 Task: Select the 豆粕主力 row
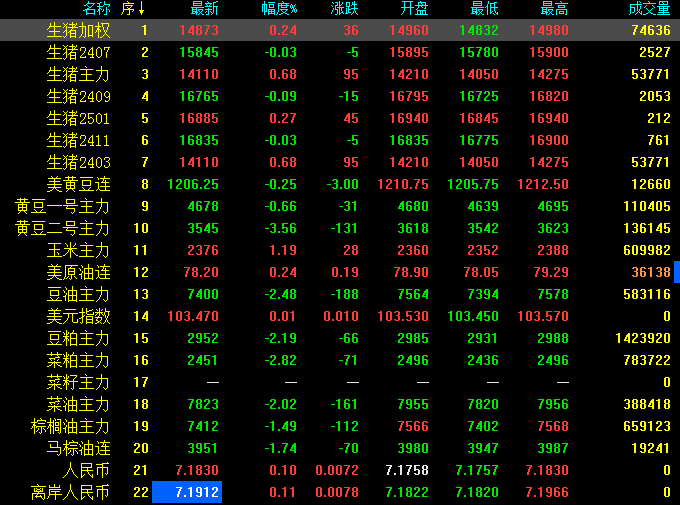click(x=340, y=338)
